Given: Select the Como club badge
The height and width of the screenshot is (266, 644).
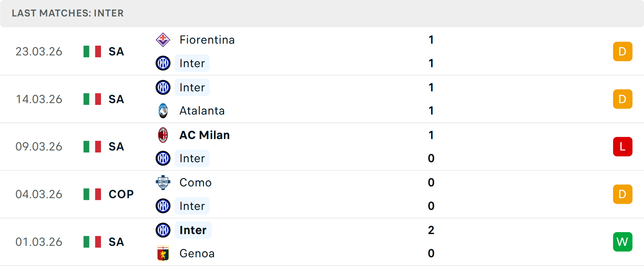Looking at the screenshot, I should [x=163, y=183].
